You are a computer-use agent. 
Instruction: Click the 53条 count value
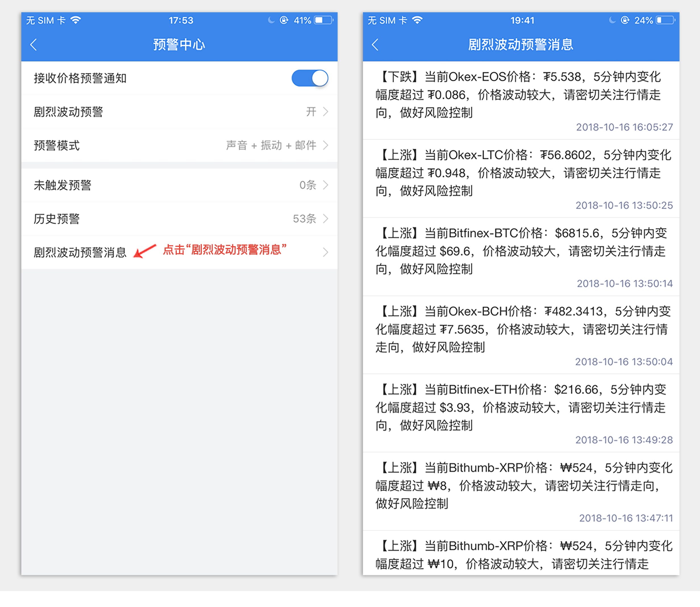tap(304, 218)
